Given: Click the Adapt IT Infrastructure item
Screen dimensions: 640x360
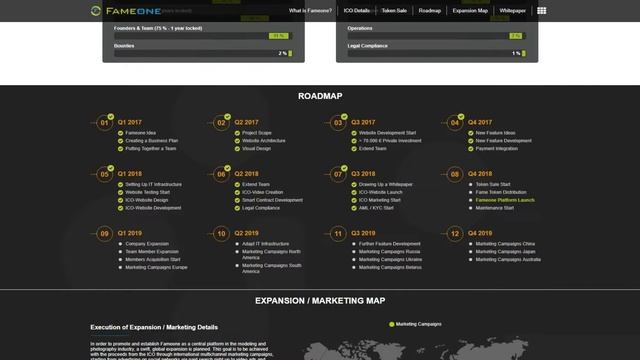Looking at the screenshot, I should [265, 244].
